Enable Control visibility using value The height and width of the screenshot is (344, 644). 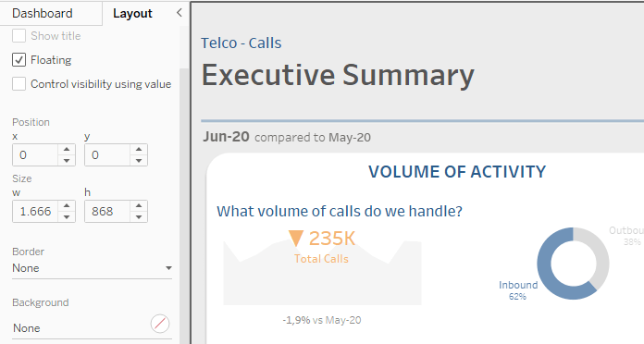tap(19, 84)
